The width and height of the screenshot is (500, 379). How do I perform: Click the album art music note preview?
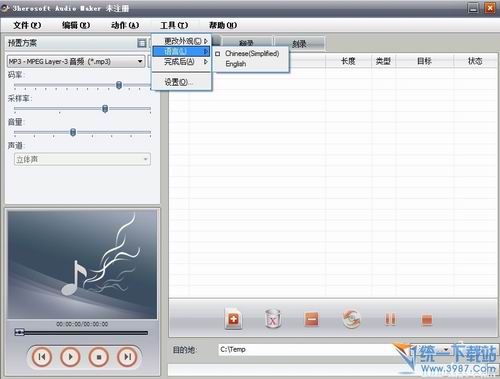coord(82,264)
